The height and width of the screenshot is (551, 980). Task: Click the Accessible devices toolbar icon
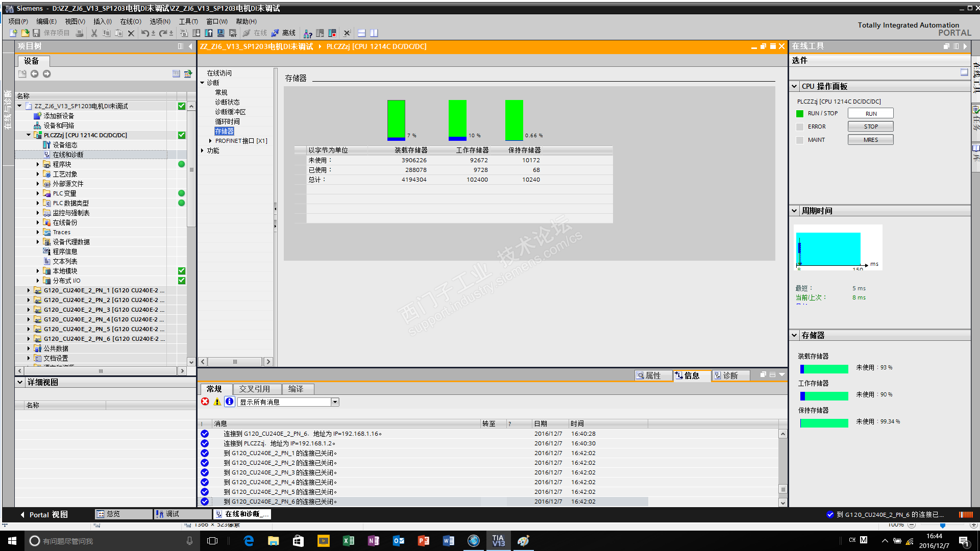(308, 33)
